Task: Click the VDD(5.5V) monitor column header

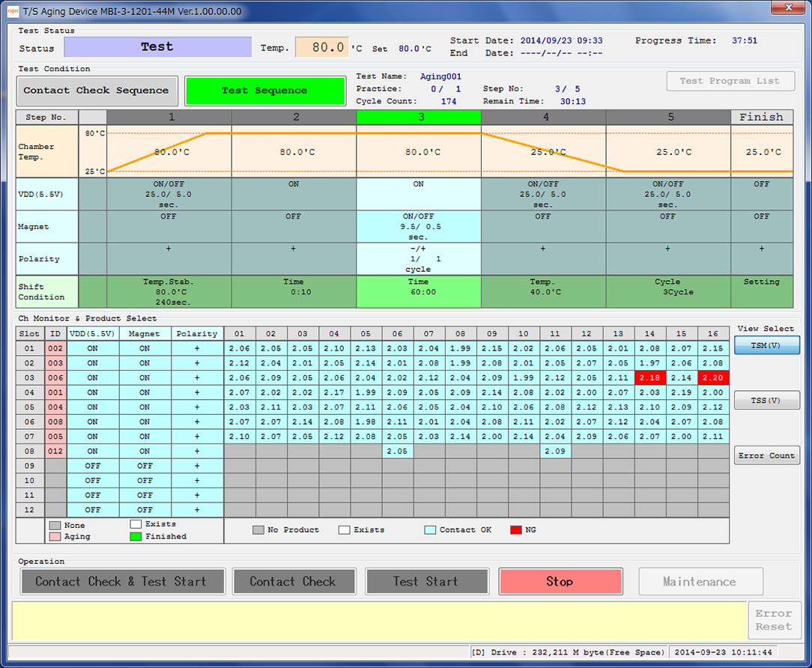Action: 93,334
